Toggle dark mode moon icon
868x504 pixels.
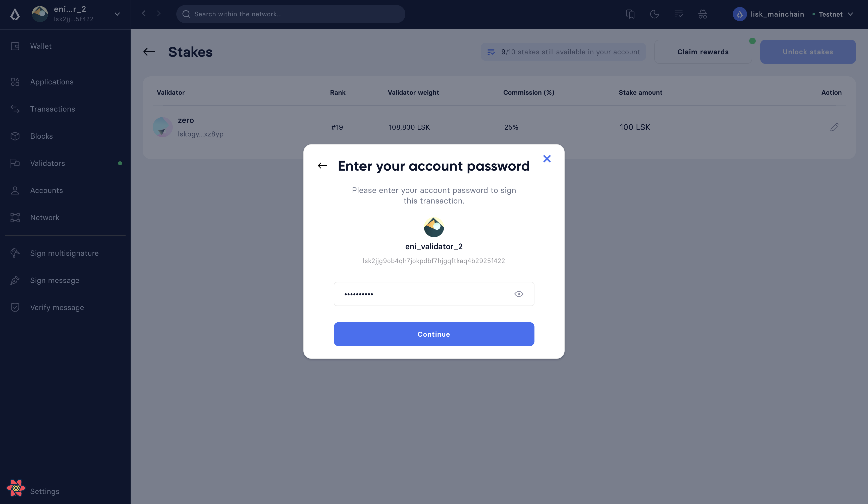[x=655, y=14]
